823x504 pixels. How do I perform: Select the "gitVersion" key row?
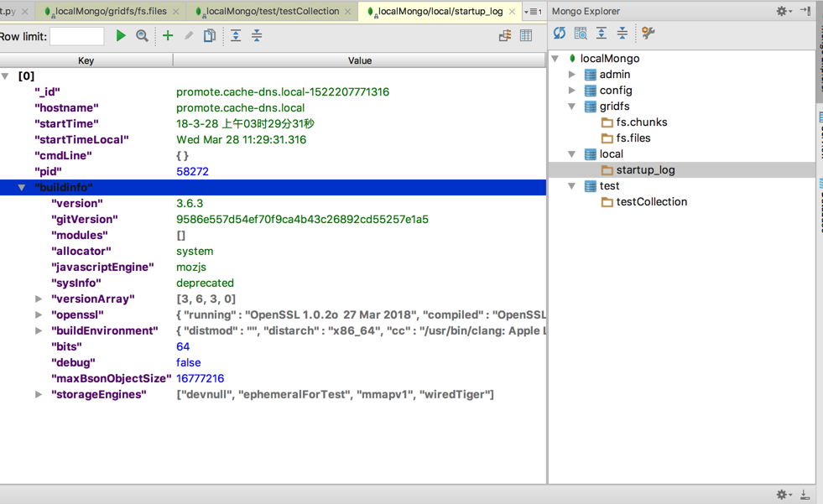(273, 219)
